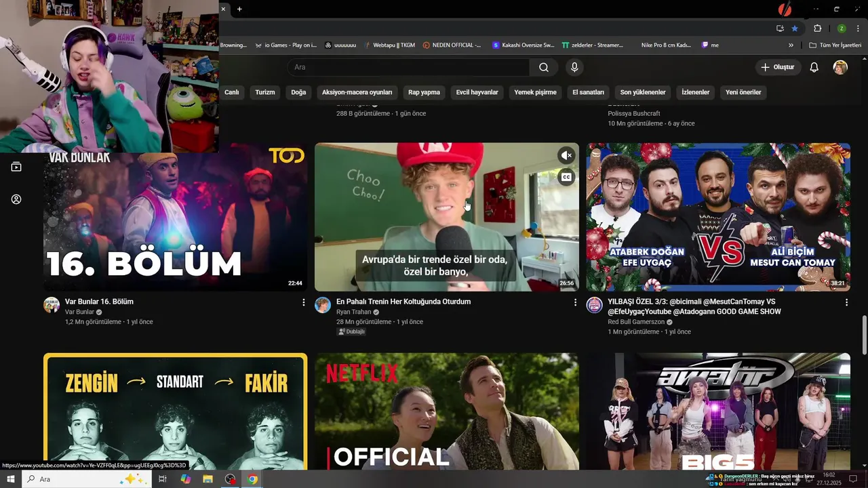The width and height of the screenshot is (868, 488).
Task: Open YouTube notifications bell
Action: (814, 67)
